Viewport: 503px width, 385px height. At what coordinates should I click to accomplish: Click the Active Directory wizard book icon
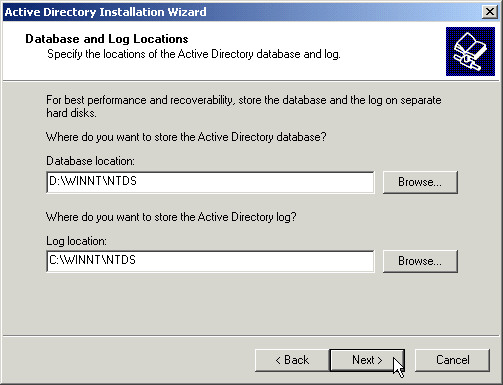coord(470,52)
